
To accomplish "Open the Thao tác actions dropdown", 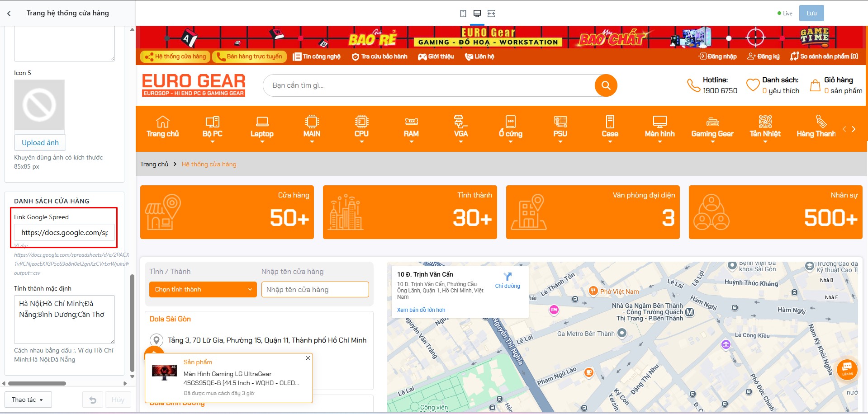I will (28, 400).
